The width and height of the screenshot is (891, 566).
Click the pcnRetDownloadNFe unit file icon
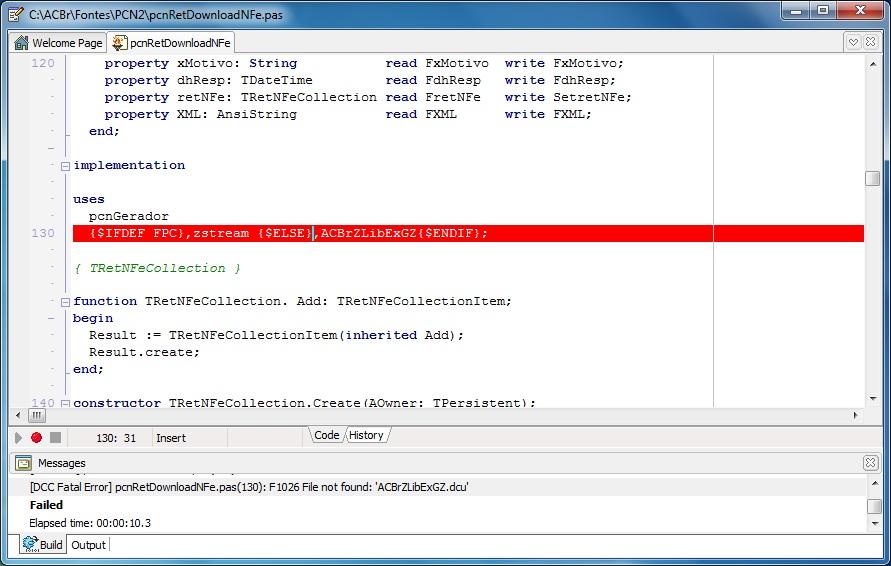click(119, 43)
